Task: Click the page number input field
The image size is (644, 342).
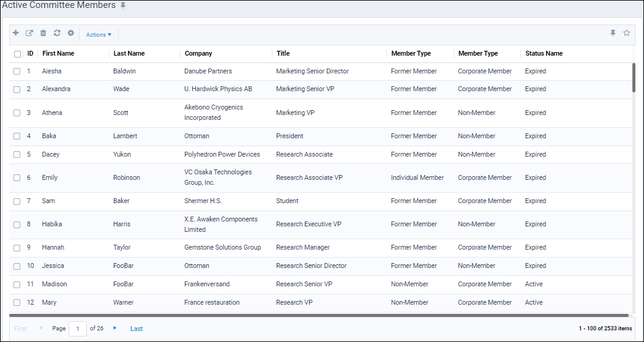Action: pos(78,329)
